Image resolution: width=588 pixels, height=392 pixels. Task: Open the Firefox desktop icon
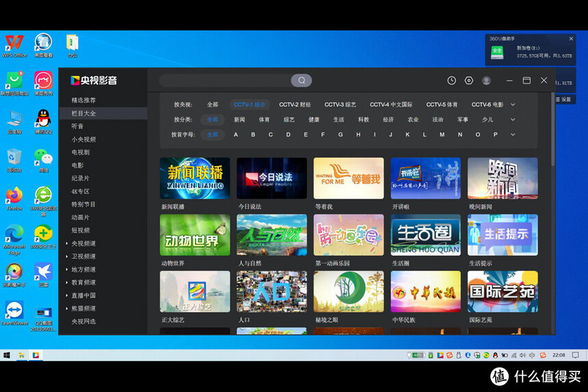click(14, 199)
